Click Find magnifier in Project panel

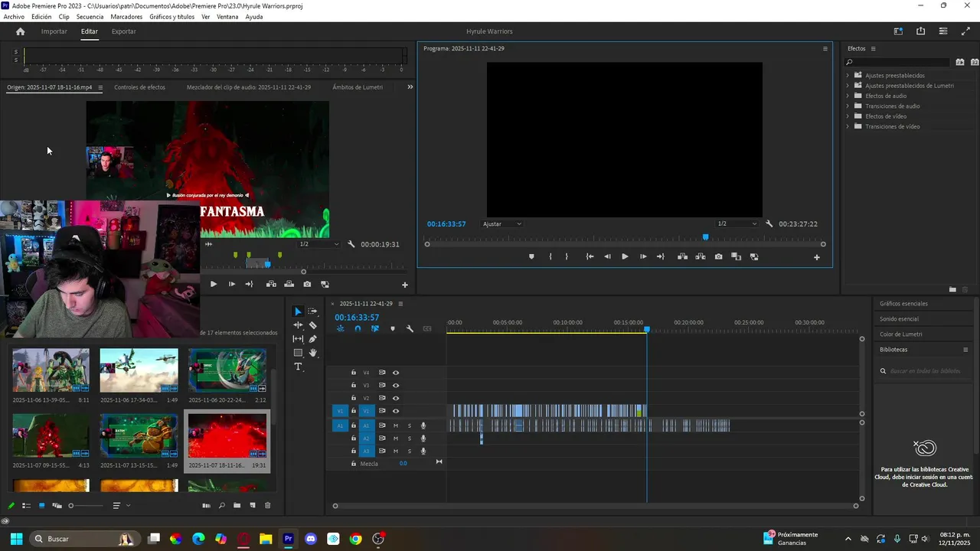(222, 506)
